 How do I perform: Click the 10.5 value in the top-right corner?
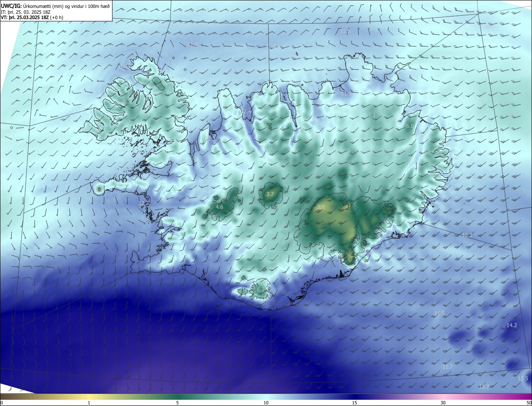coord(490,26)
